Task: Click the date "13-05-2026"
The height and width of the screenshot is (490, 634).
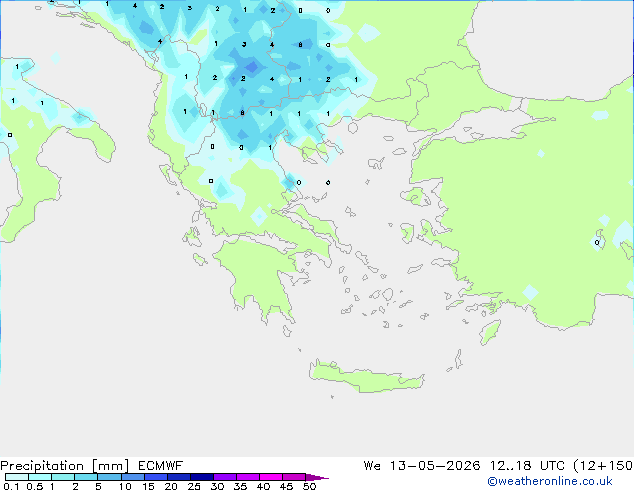Action: [435, 466]
